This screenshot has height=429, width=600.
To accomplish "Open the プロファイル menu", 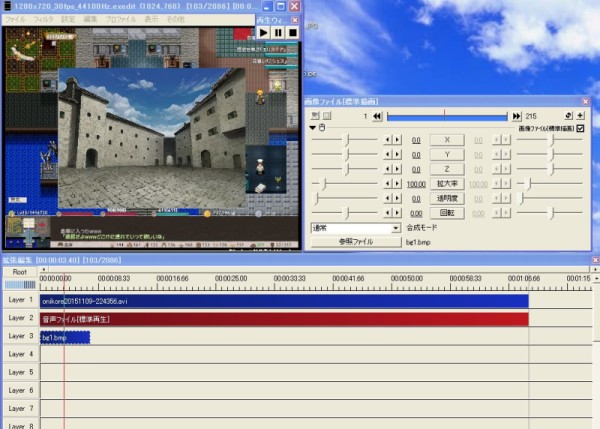I will 121,19.
